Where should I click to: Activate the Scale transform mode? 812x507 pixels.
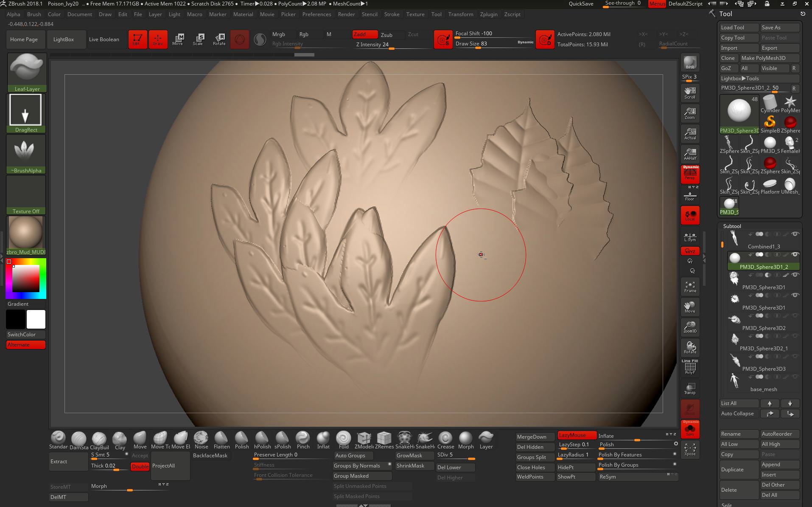coord(198,39)
